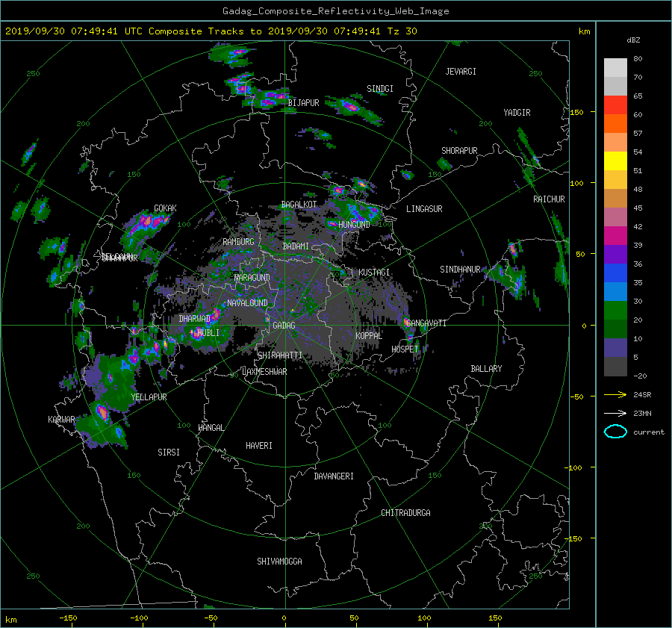Click the DAVANGERI city label
This screenshot has height=628, width=672.
(x=334, y=476)
